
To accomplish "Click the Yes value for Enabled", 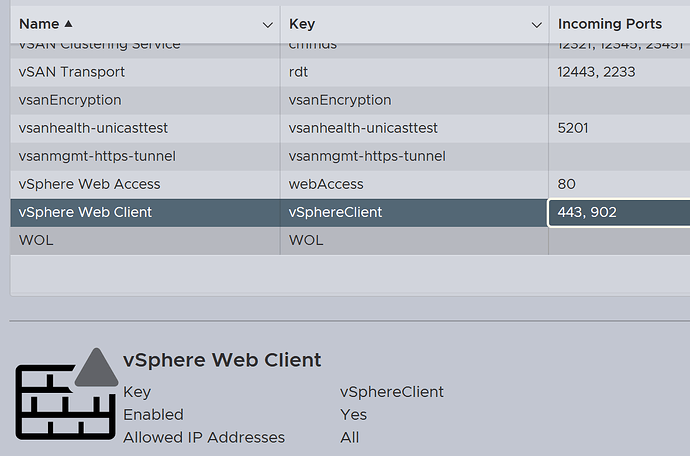I will click(353, 415).
